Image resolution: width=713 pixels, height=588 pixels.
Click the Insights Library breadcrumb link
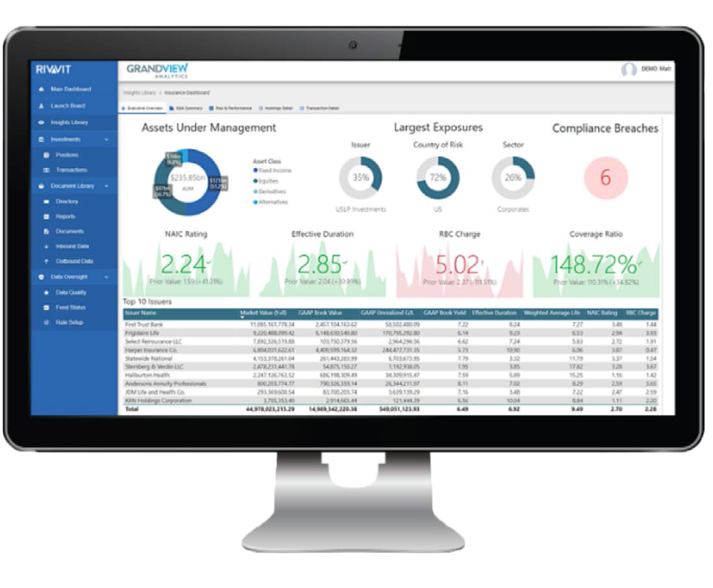139,93
